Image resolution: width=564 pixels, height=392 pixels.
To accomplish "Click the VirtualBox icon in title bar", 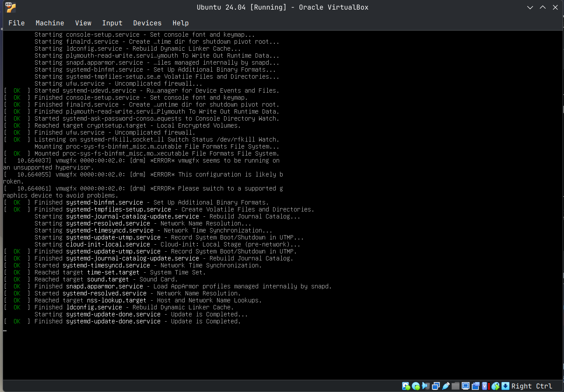I will (11, 7).
